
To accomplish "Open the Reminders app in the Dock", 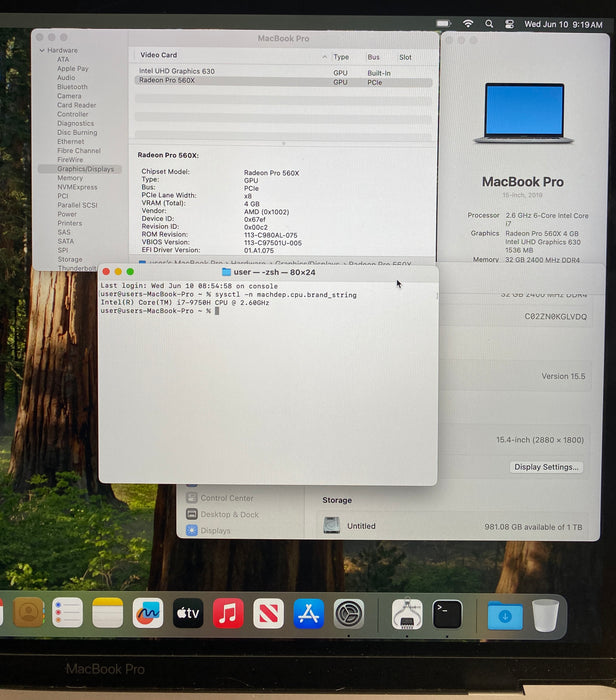I will tap(67, 613).
